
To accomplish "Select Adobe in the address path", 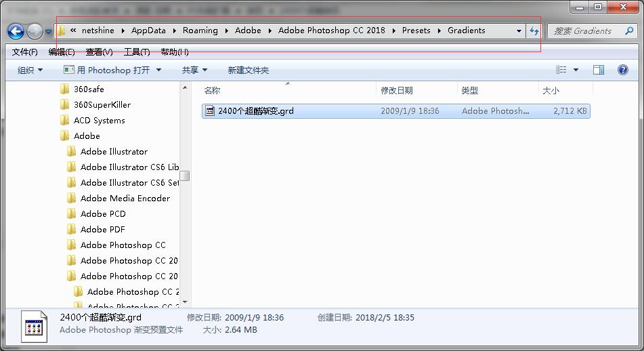I will (x=248, y=30).
